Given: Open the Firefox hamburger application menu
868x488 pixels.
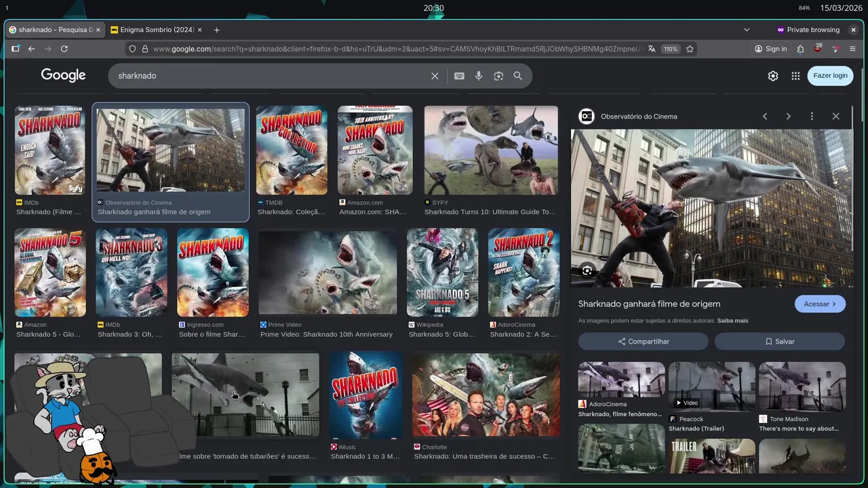Looking at the screenshot, I should point(852,49).
